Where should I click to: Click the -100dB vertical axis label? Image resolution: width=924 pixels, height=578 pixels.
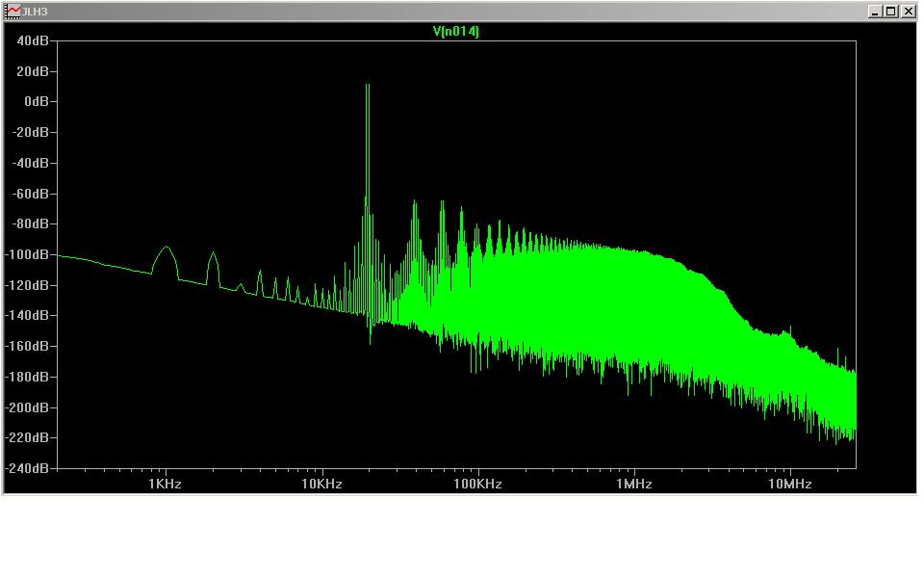pos(27,254)
